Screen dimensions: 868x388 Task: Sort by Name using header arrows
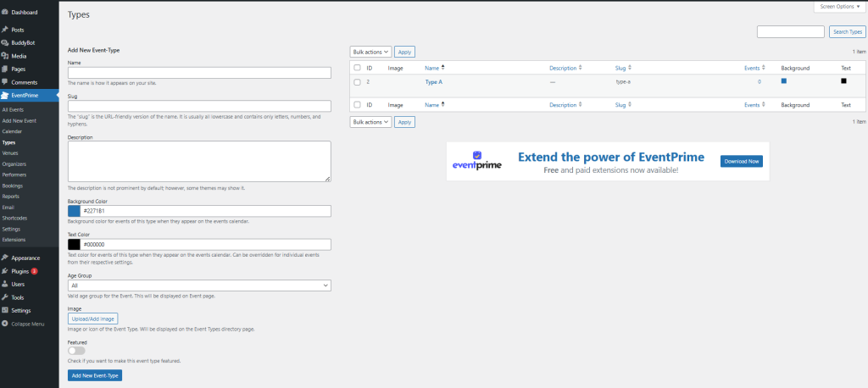tap(442, 68)
